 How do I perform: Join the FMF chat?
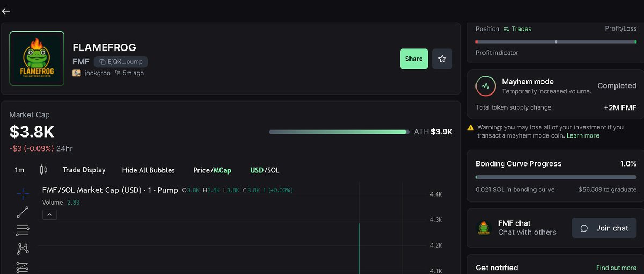coord(604,228)
